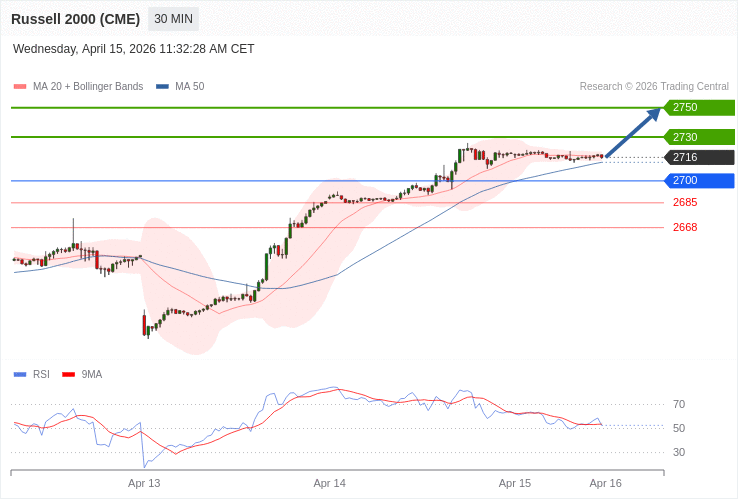Screen dimensions: 738x500
Task: Click the blue upward forecast arrow
Action: pos(634,131)
